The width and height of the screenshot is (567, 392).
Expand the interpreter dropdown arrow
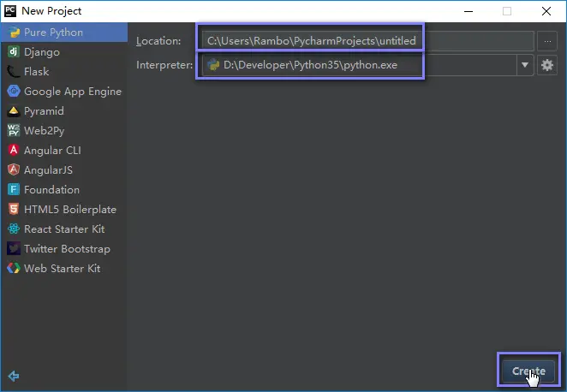(x=525, y=65)
